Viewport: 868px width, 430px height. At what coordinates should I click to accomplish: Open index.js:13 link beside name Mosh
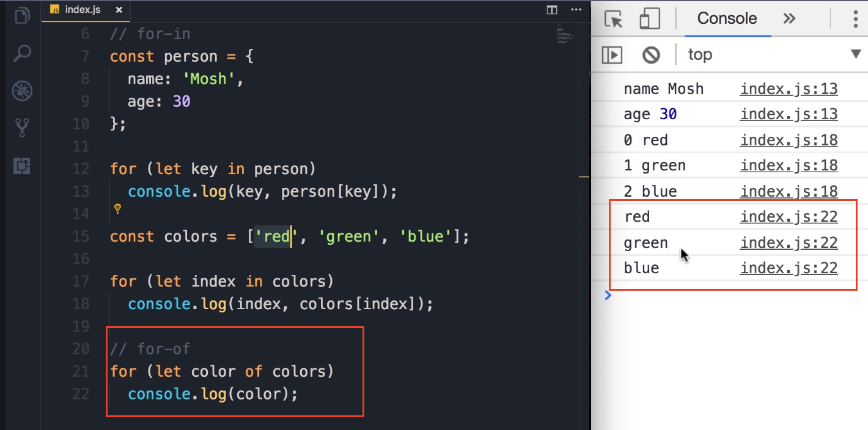(x=789, y=89)
